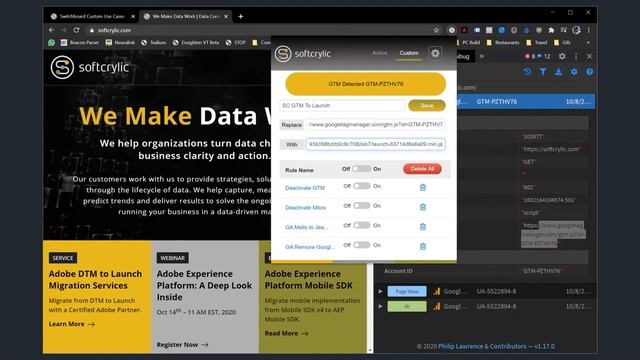Open the Travel bookmark folder
The height and width of the screenshot is (360, 640).
(537, 42)
